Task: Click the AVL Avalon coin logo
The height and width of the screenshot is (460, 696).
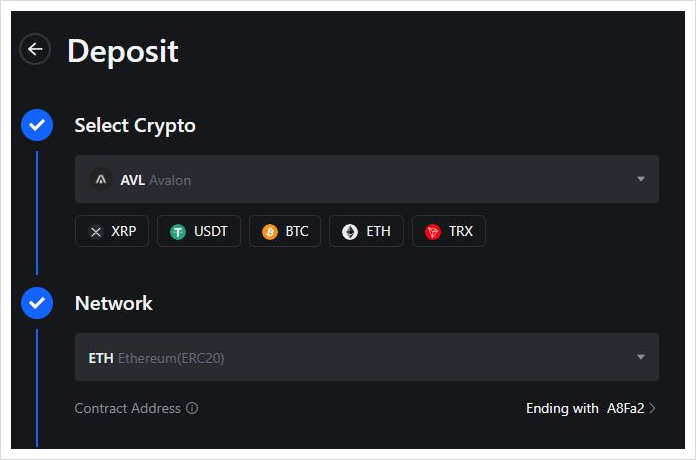Action: [x=101, y=180]
